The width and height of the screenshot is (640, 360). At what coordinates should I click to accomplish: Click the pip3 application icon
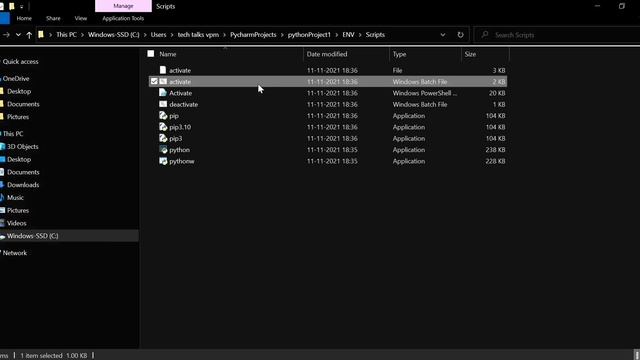(x=163, y=138)
